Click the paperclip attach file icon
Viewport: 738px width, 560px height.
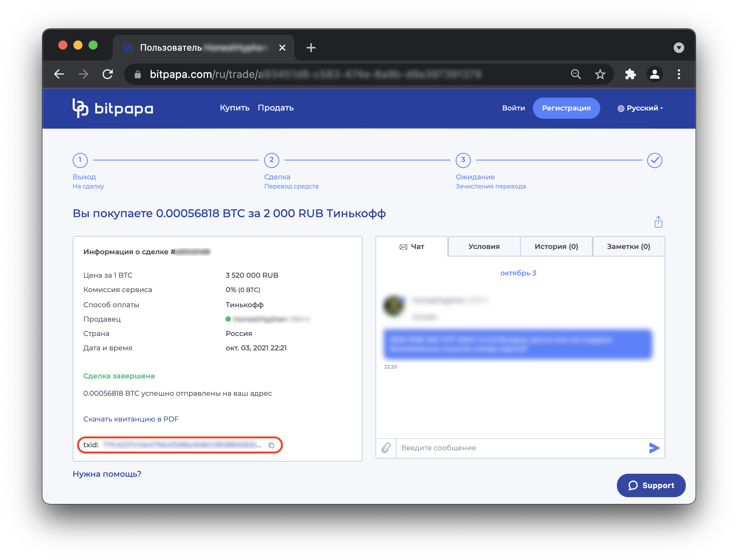(x=386, y=448)
